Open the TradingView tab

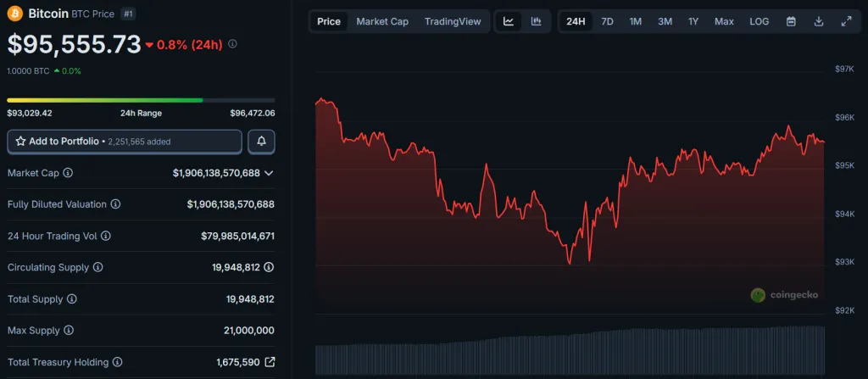pyautogui.click(x=453, y=21)
